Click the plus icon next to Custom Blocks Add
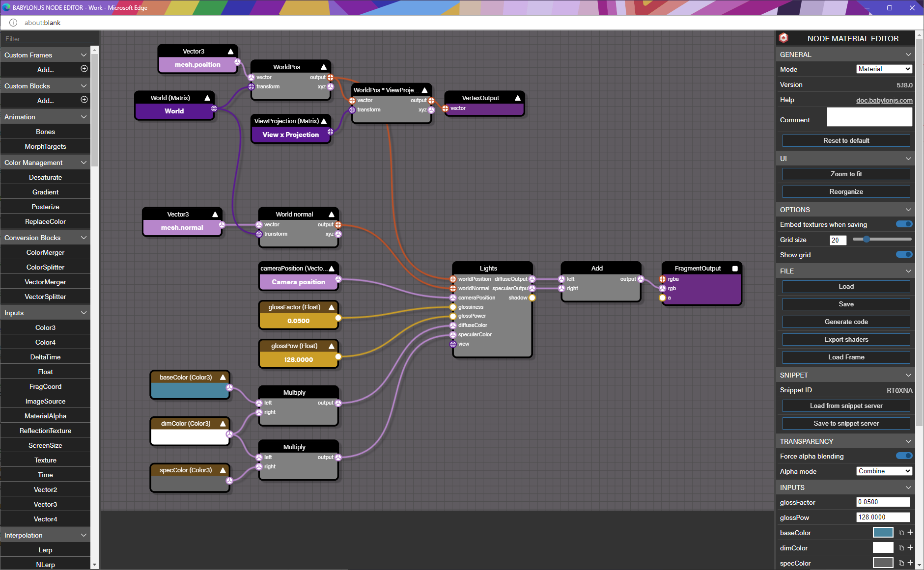 pyautogui.click(x=84, y=100)
